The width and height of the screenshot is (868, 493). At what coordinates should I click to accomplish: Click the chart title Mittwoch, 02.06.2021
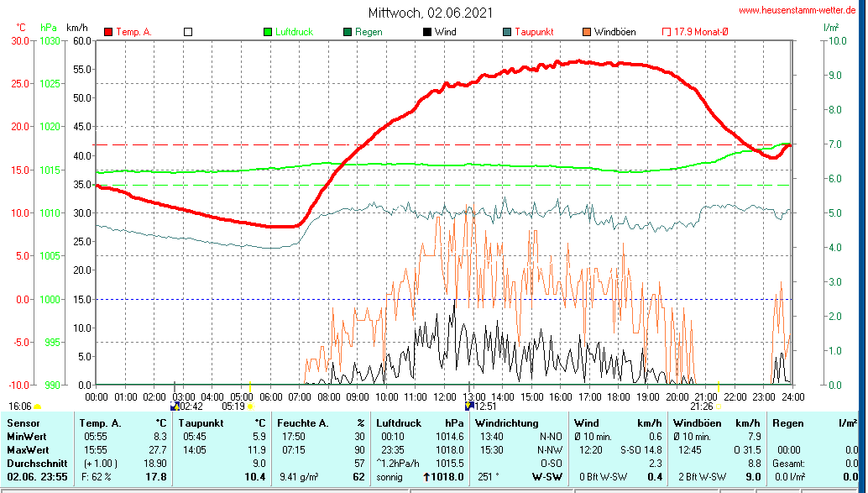point(430,13)
